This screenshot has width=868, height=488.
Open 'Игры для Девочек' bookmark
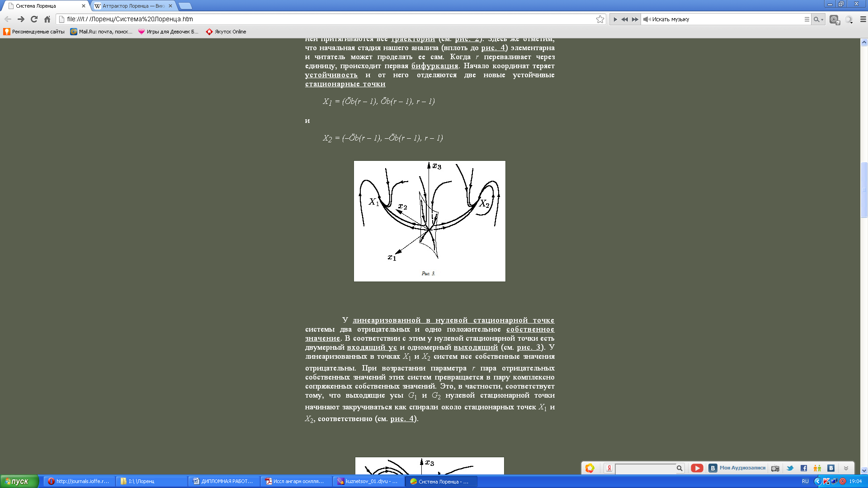point(169,32)
